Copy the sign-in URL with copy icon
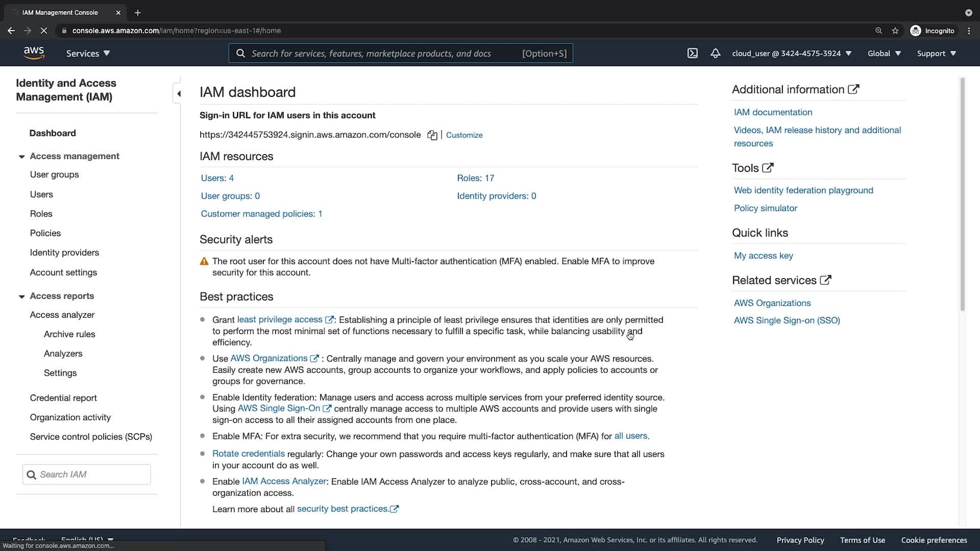 [432, 135]
